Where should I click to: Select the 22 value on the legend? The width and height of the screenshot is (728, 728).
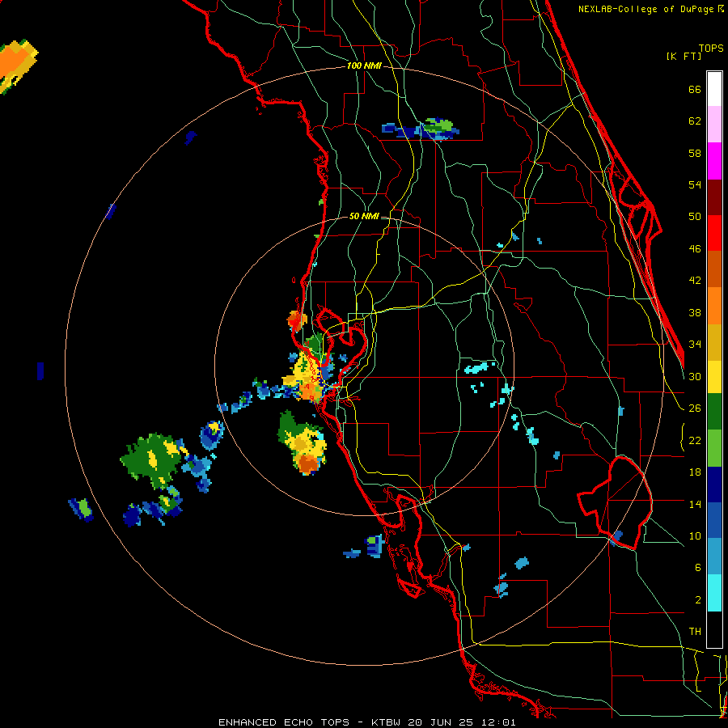point(695,440)
